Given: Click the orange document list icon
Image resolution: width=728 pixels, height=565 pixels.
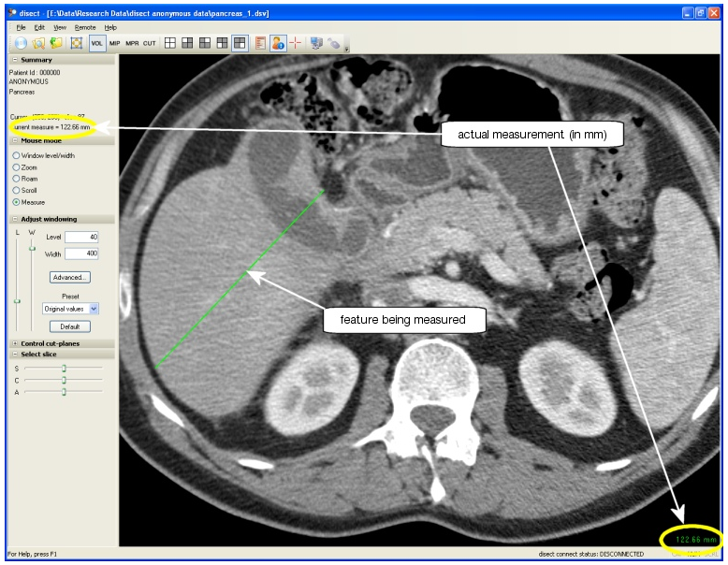Looking at the screenshot, I should coord(260,43).
